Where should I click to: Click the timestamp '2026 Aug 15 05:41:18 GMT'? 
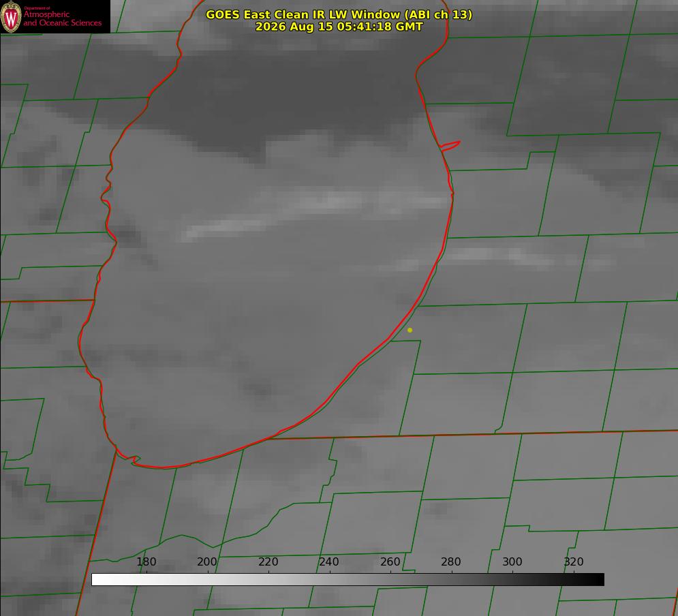tap(339, 27)
